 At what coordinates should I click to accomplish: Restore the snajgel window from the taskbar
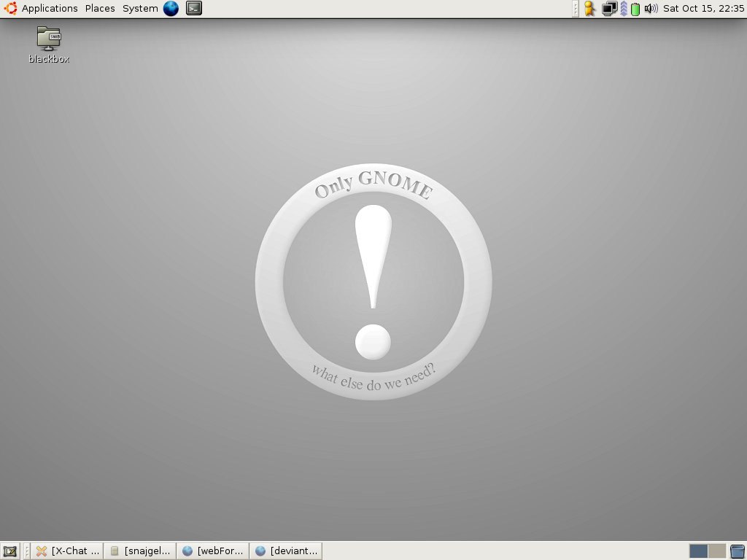(140, 551)
